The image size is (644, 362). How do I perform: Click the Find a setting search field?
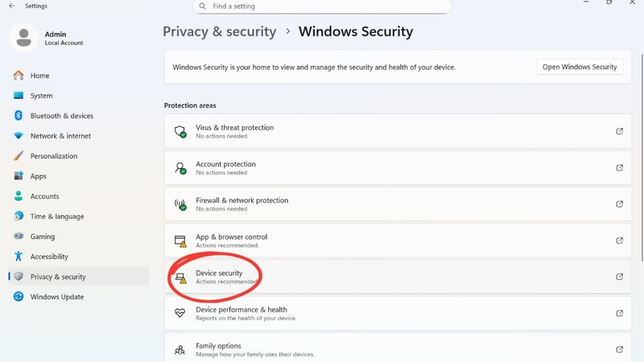point(322,6)
